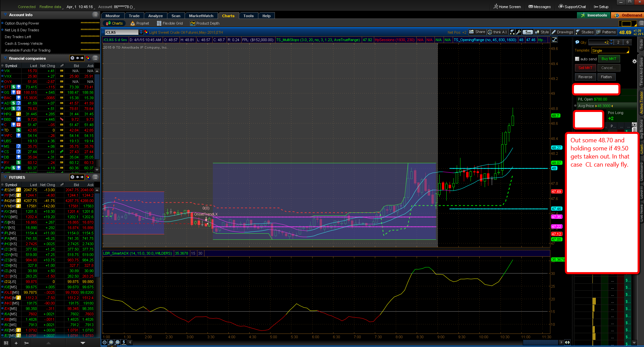Open the Drawings tools menu
644x347 pixels.
(562, 32)
